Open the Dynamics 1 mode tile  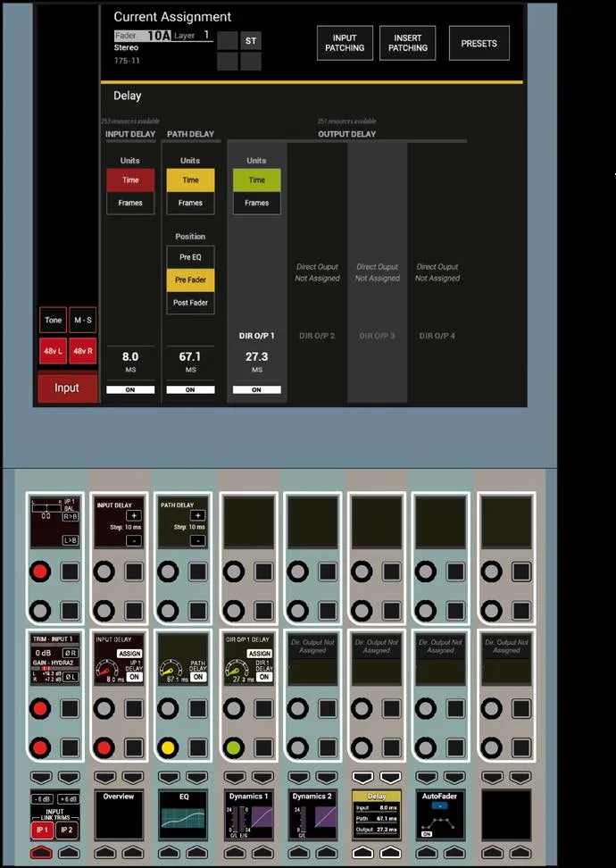(248, 814)
